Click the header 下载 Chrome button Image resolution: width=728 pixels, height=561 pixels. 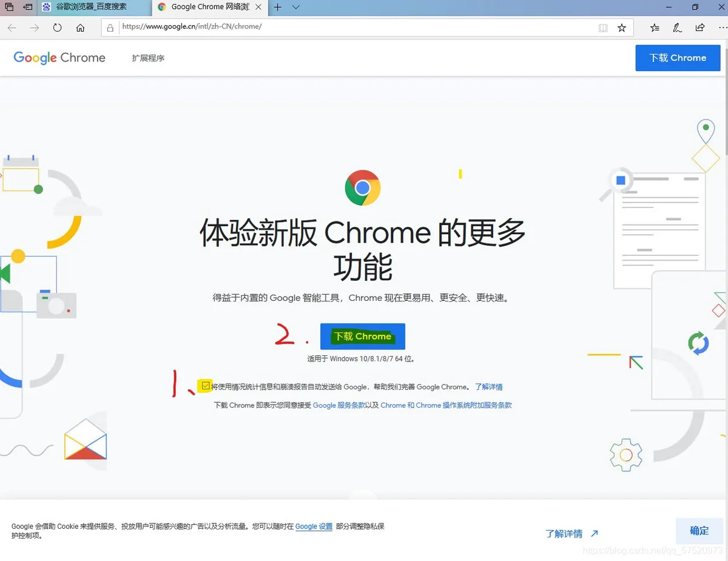click(678, 58)
